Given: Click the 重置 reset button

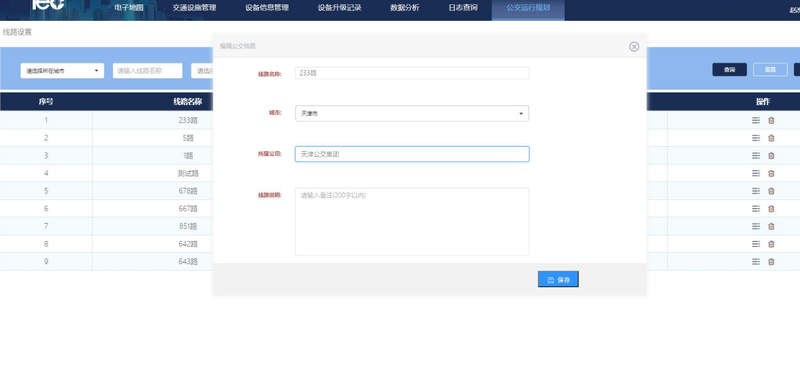Looking at the screenshot, I should (x=770, y=70).
